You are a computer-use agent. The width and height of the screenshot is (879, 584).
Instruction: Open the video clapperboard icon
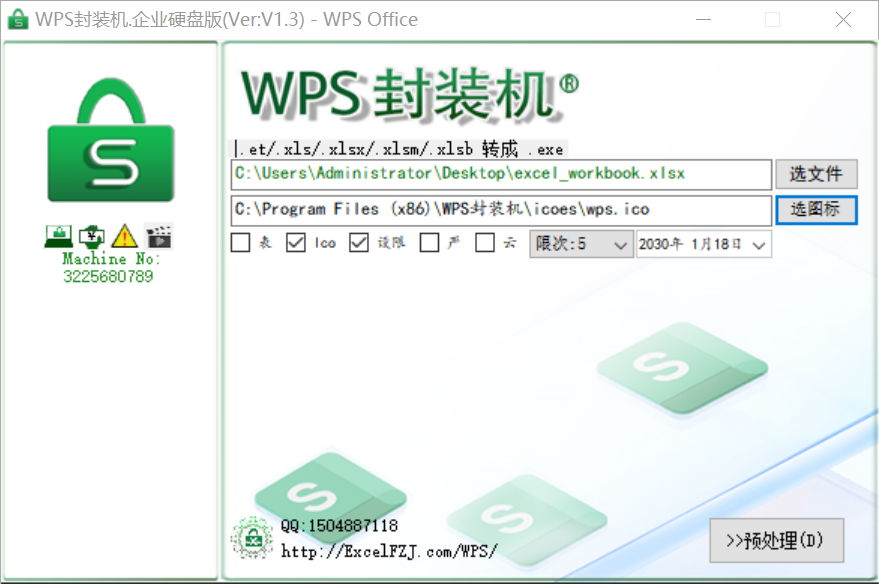point(159,236)
